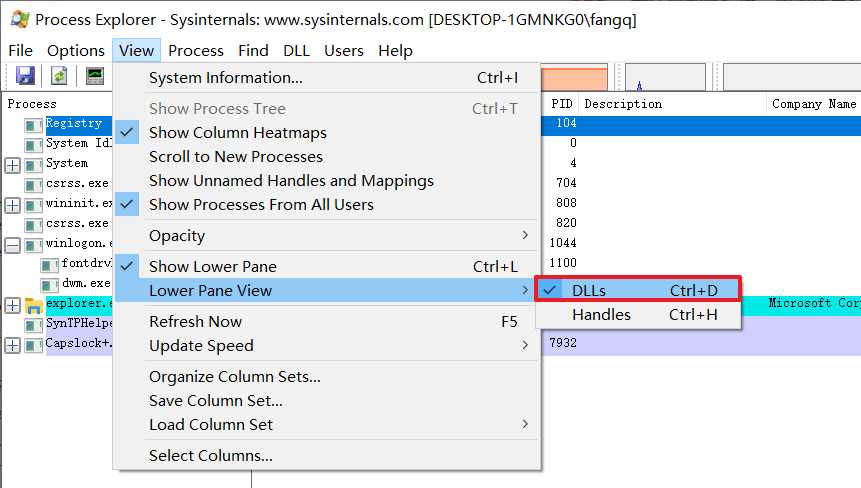Choose Select Columns entry
The height and width of the screenshot is (488, 861).
pyautogui.click(x=326, y=456)
